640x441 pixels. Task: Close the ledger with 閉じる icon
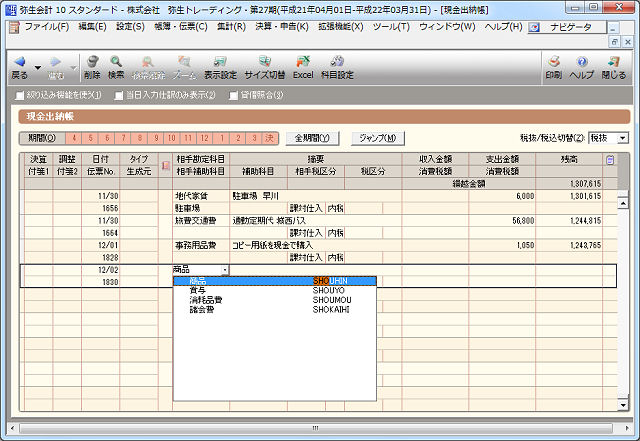[x=613, y=61]
